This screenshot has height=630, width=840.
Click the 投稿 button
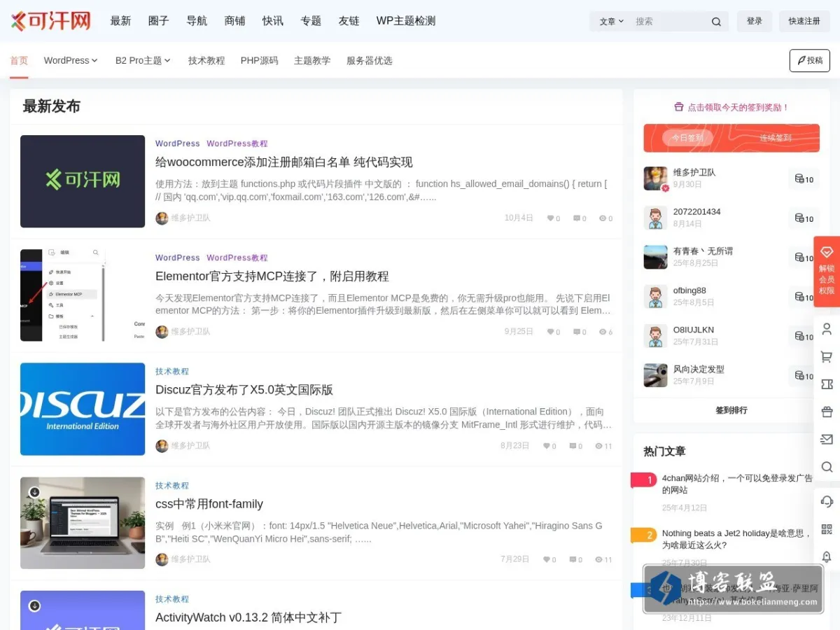coord(810,60)
